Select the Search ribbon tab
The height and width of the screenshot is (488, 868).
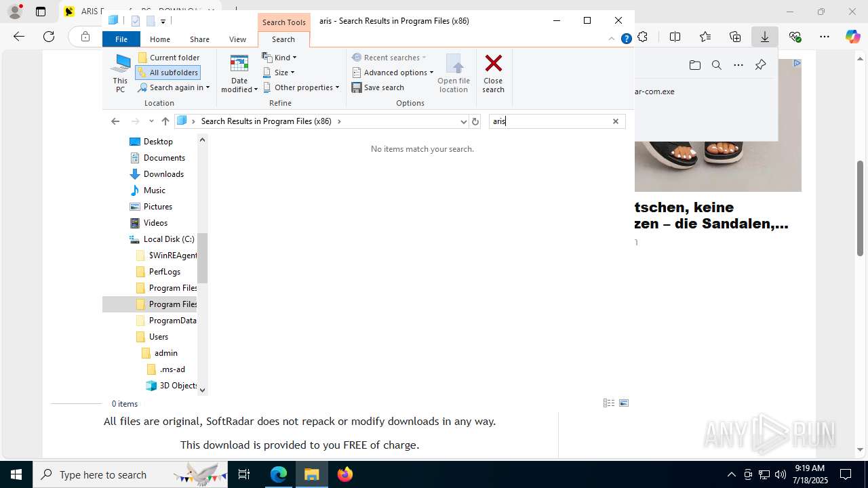pyautogui.click(x=283, y=39)
